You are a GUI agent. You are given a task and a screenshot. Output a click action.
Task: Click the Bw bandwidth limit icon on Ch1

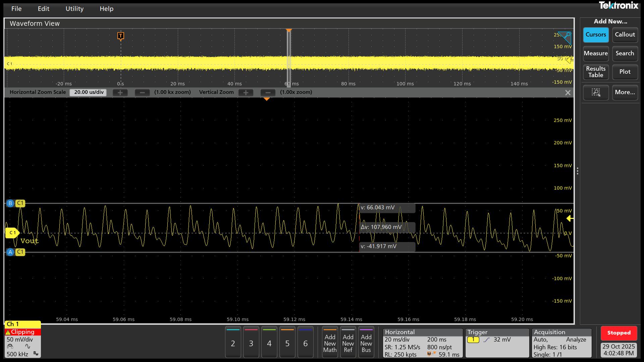click(x=36, y=354)
